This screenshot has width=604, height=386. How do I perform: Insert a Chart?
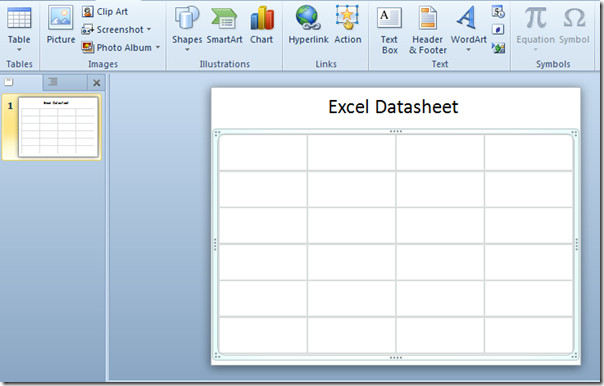click(x=262, y=25)
